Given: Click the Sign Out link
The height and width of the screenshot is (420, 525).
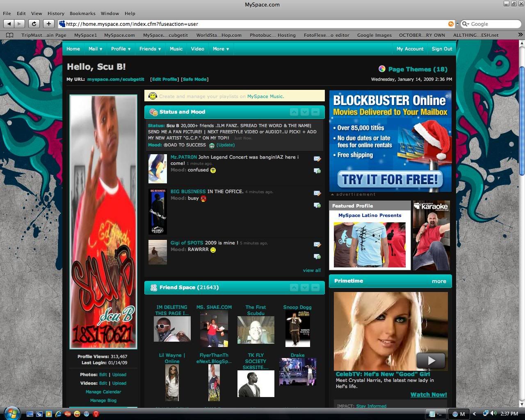Looking at the screenshot, I should point(442,49).
